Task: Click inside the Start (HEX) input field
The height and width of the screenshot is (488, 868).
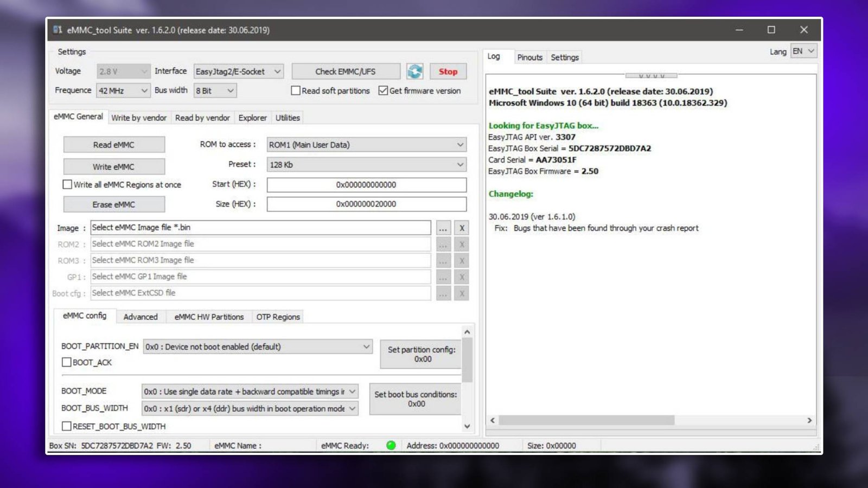Action: click(x=366, y=184)
